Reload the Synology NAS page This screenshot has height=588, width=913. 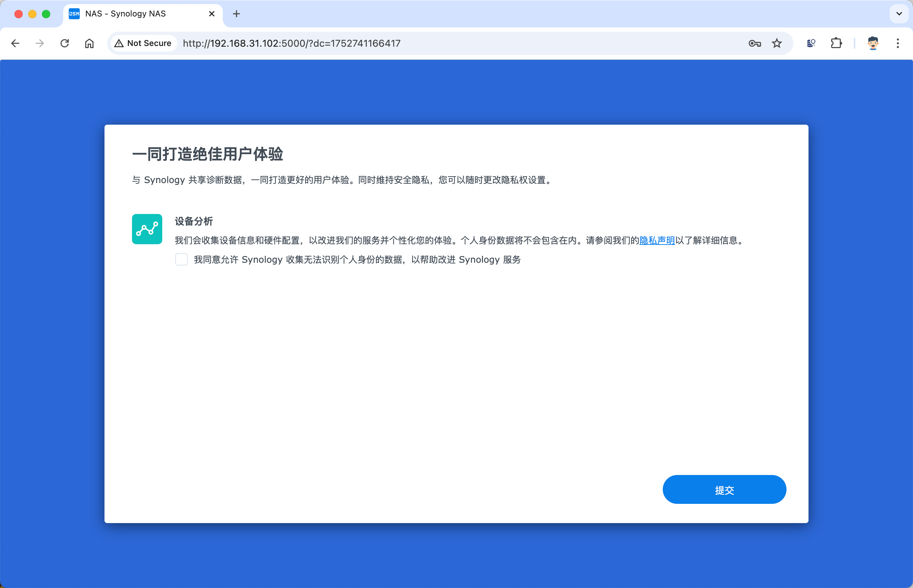pos(65,44)
